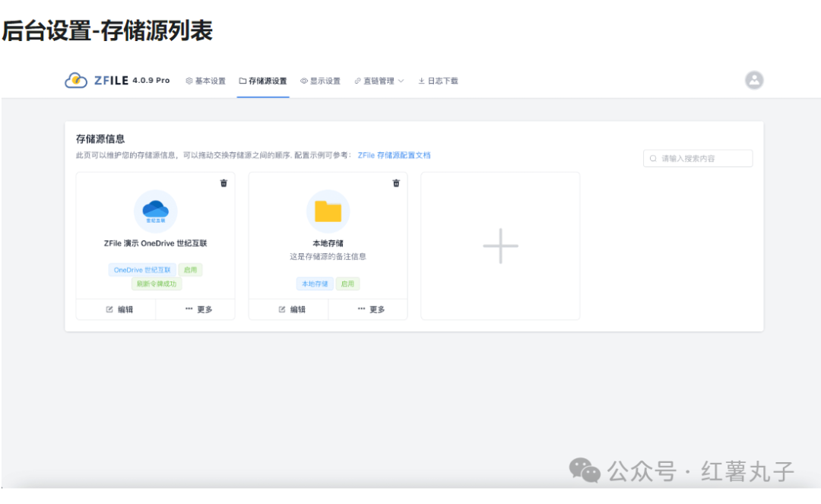Click the 4.0.9 Pro version label
The width and height of the screenshot is (821, 504).
tap(151, 81)
